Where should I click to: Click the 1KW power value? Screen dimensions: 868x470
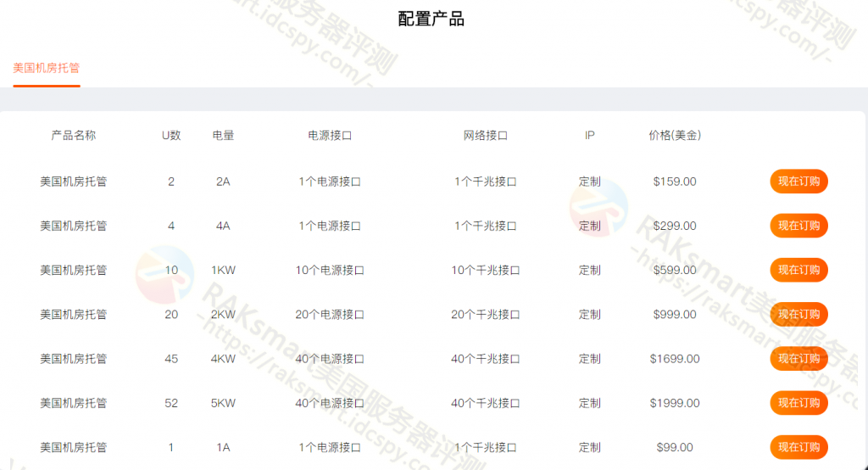pos(223,270)
